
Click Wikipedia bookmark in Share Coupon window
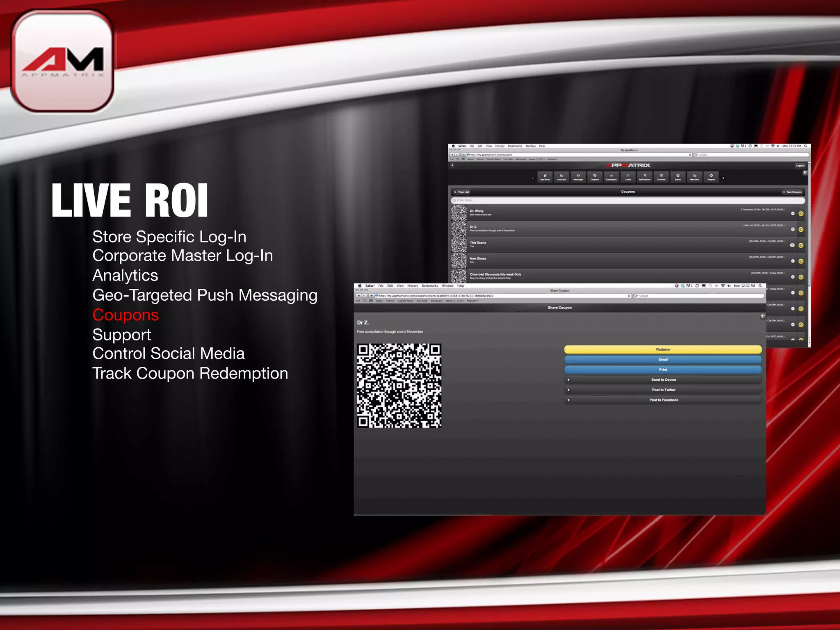click(x=436, y=301)
